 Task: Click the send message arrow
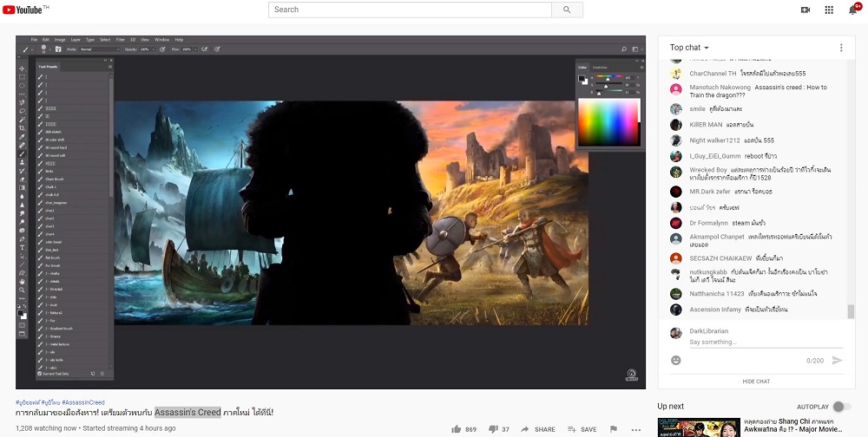837,360
